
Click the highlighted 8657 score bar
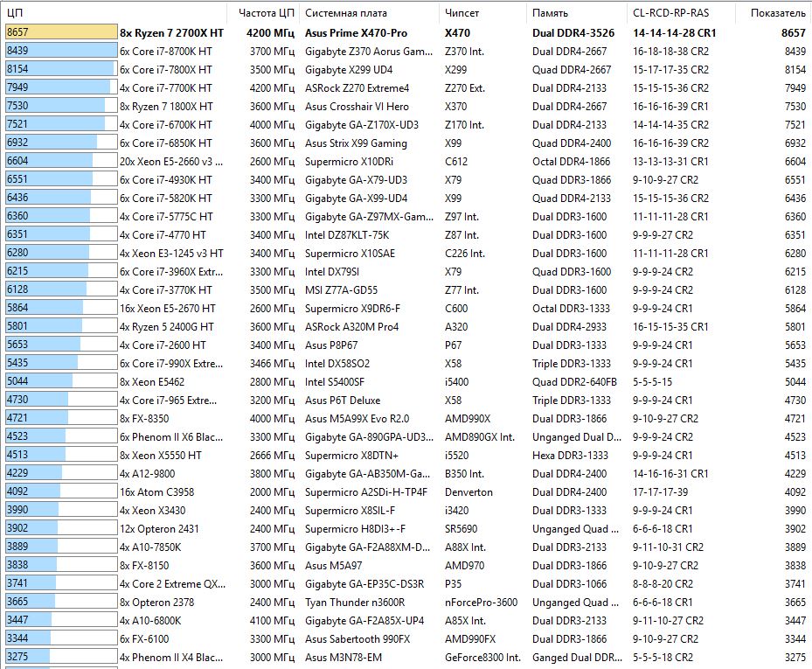coord(61,32)
